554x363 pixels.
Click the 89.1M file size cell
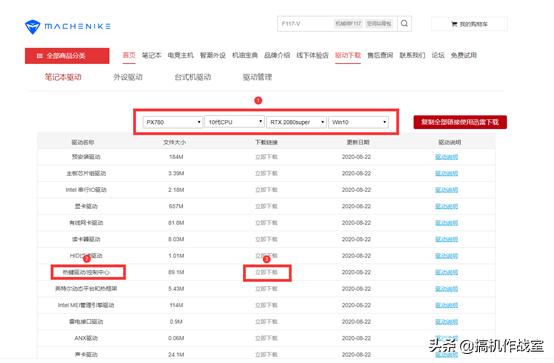click(x=176, y=273)
